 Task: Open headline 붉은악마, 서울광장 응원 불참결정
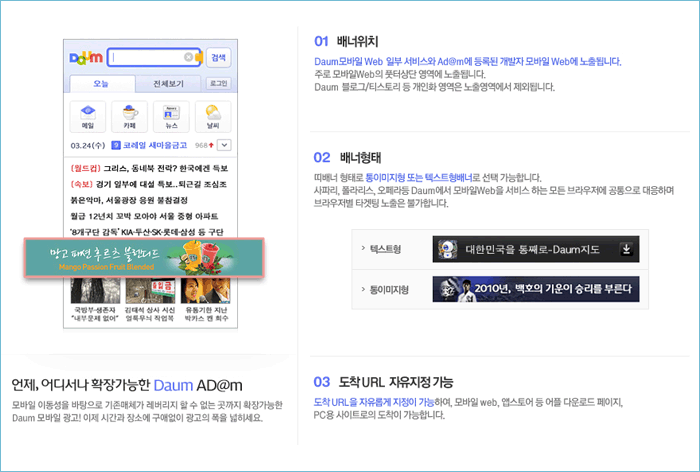(x=129, y=200)
